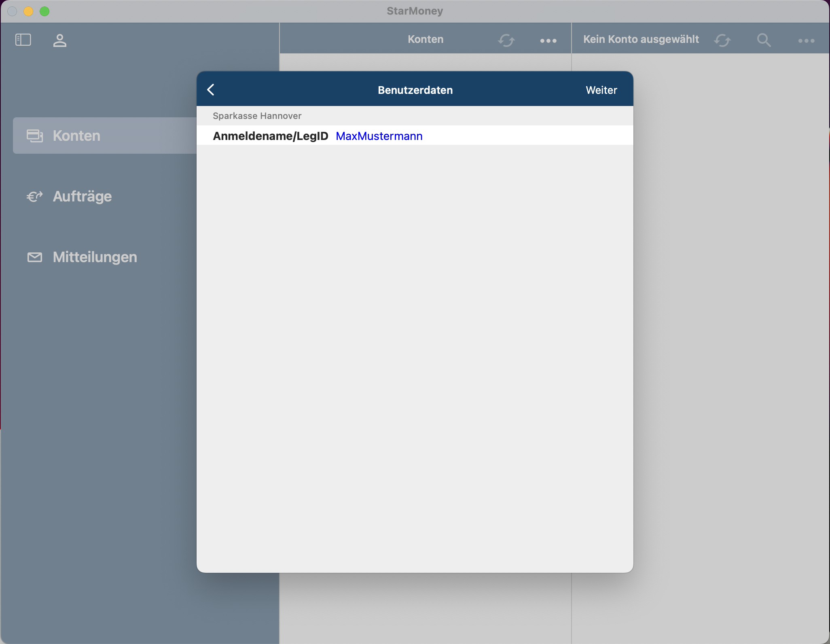
Task: Refresh the selected account view
Action: (x=722, y=40)
